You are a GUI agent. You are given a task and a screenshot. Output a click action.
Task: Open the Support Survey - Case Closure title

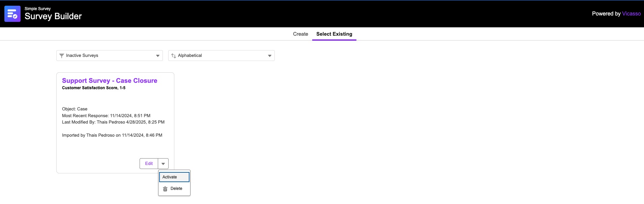[110, 81]
